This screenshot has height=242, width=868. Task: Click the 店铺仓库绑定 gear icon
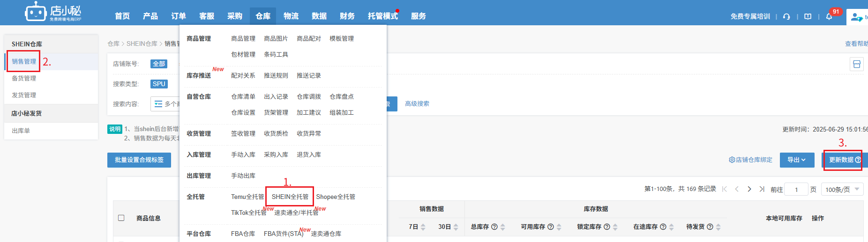coord(732,160)
